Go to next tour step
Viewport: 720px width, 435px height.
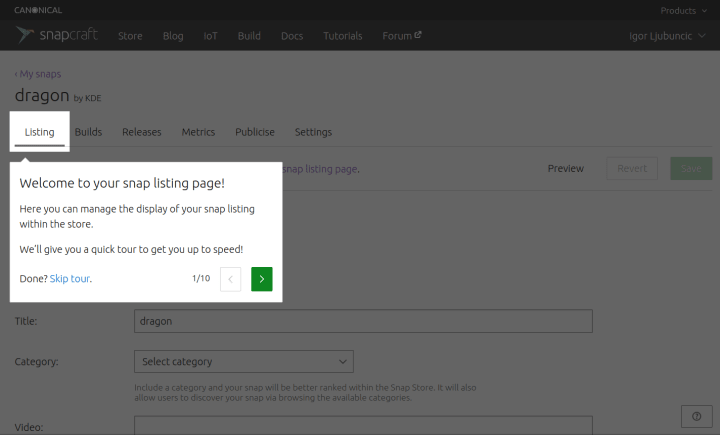pos(262,279)
